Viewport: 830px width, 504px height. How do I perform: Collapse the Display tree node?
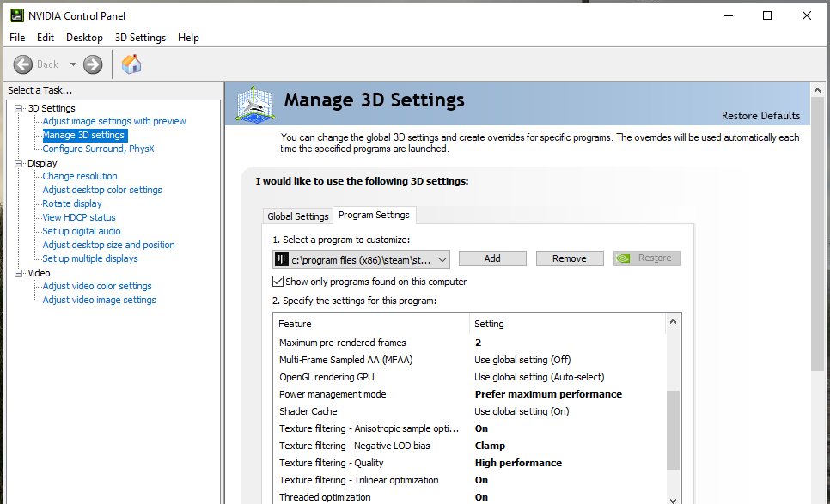point(19,163)
